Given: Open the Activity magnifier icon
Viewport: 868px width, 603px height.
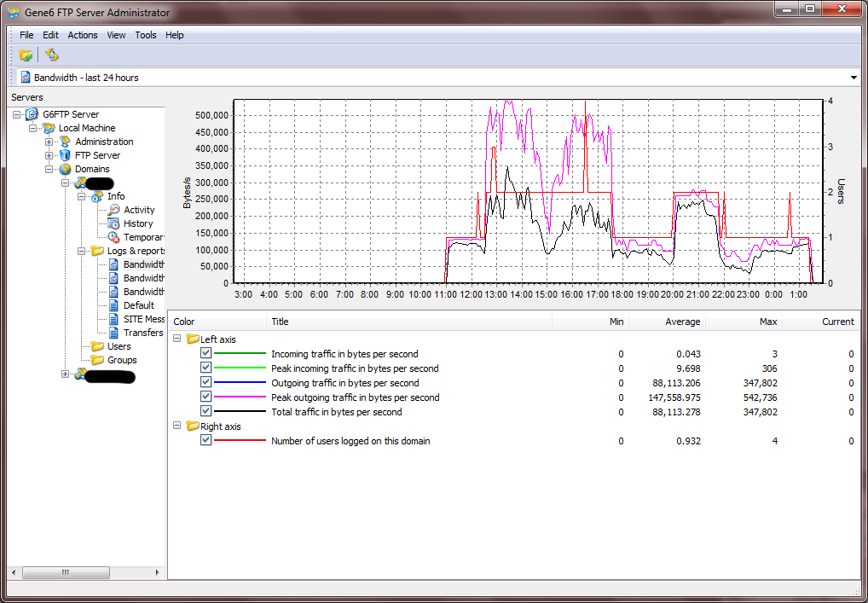Looking at the screenshot, I should point(113,210).
